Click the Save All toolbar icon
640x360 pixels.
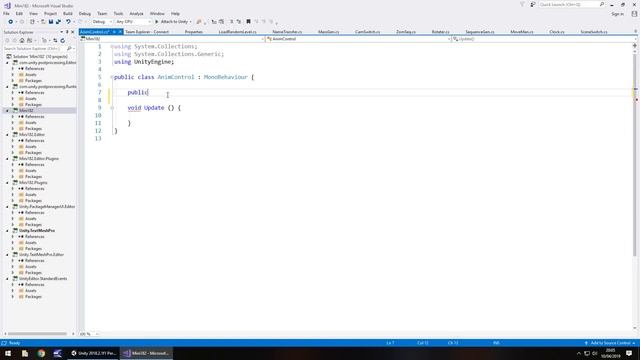pyautogui.click(x=58, y=22)
